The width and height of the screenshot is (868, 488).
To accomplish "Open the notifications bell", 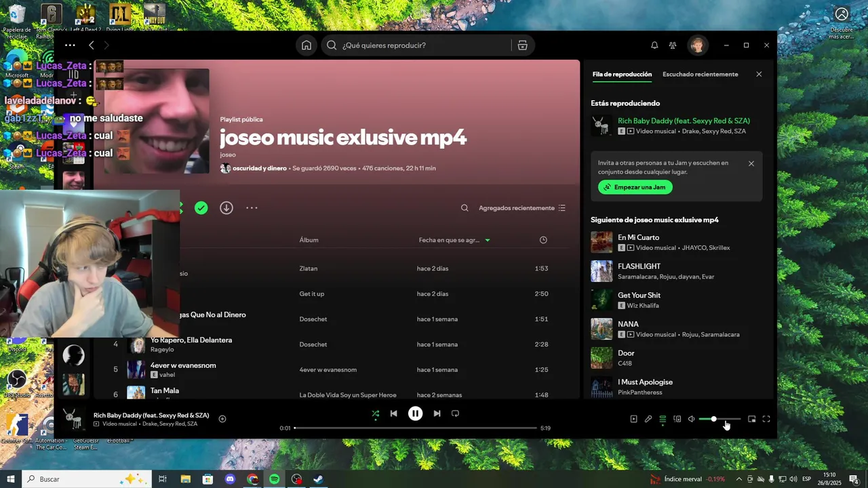I will pos(654,45).
